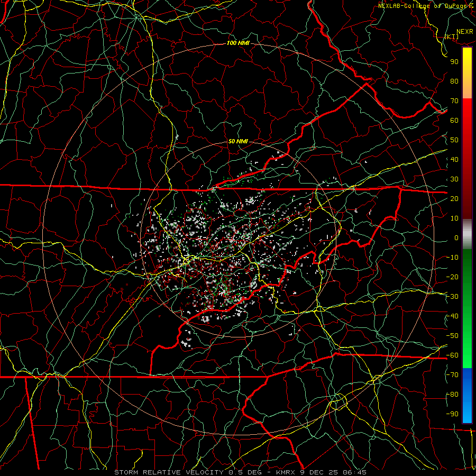The image size is (476, 476).
Task: Click the "-20" value on the velocity scale
Action: pos(452,277)
